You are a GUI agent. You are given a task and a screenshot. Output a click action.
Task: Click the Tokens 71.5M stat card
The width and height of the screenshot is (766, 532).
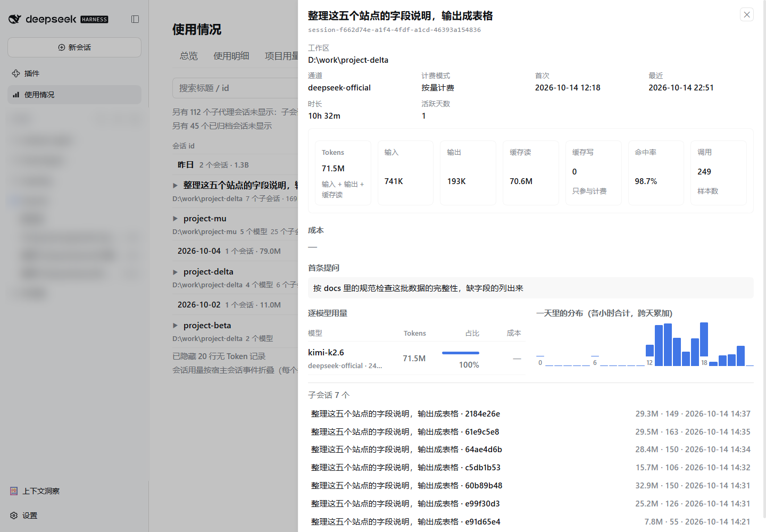click(x=343, y=173)
